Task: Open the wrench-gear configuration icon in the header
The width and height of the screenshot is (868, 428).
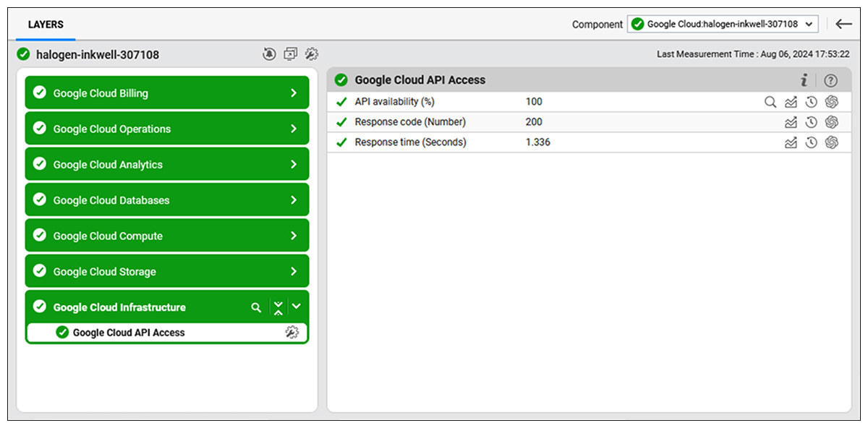Action: pyautogui.click(x=312, y=54)
